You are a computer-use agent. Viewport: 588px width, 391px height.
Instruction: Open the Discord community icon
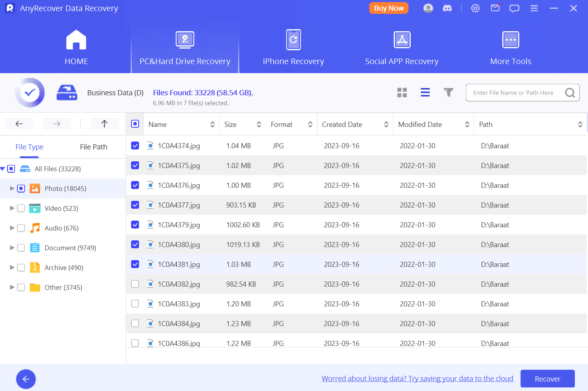447,8
